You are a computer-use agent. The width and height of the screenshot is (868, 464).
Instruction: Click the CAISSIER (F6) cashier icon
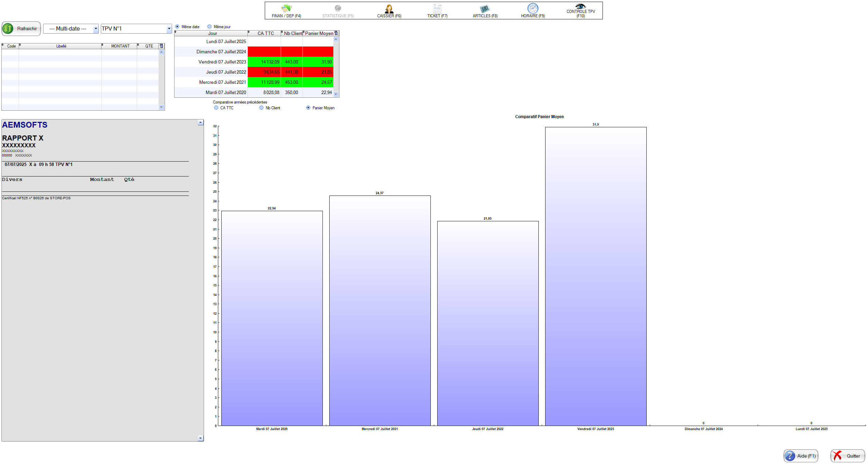389,8
